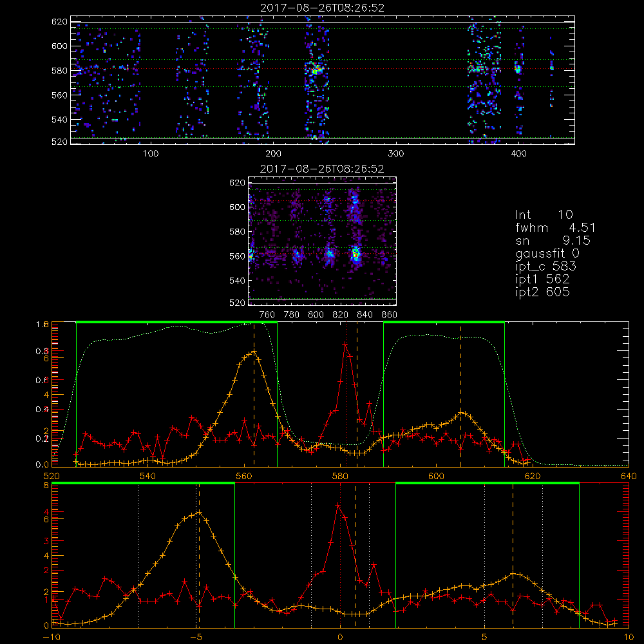This screenshot has height=644, width=644.
Task: Click x-axis label 0 on bottom plot
Action: point(340,638)
